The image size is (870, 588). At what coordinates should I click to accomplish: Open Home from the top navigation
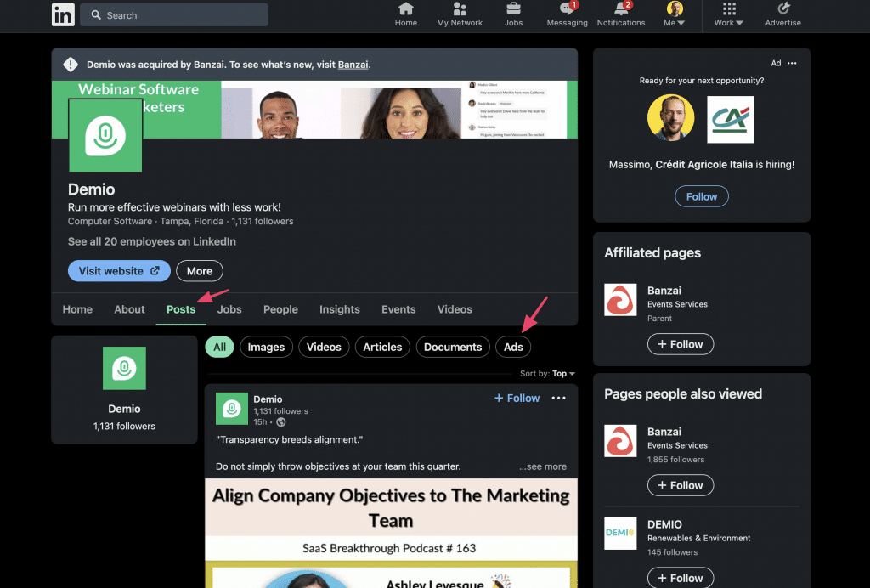point(405,15)
